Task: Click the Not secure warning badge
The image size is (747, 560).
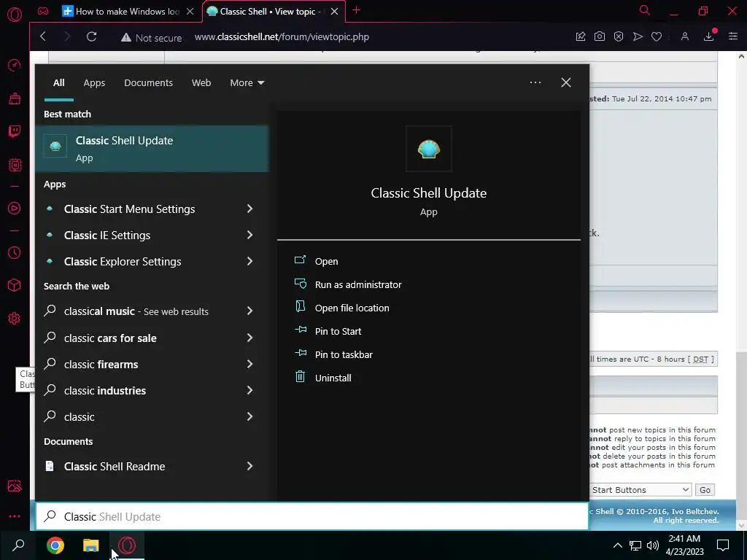Action: pyautogui.click(x=151, y=38)
